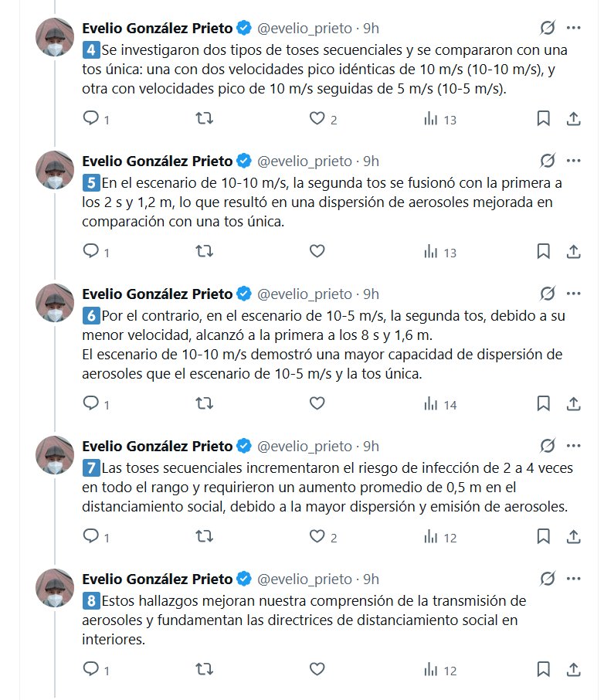Open more options menu on tweet 4

click(x=574, y=28)
